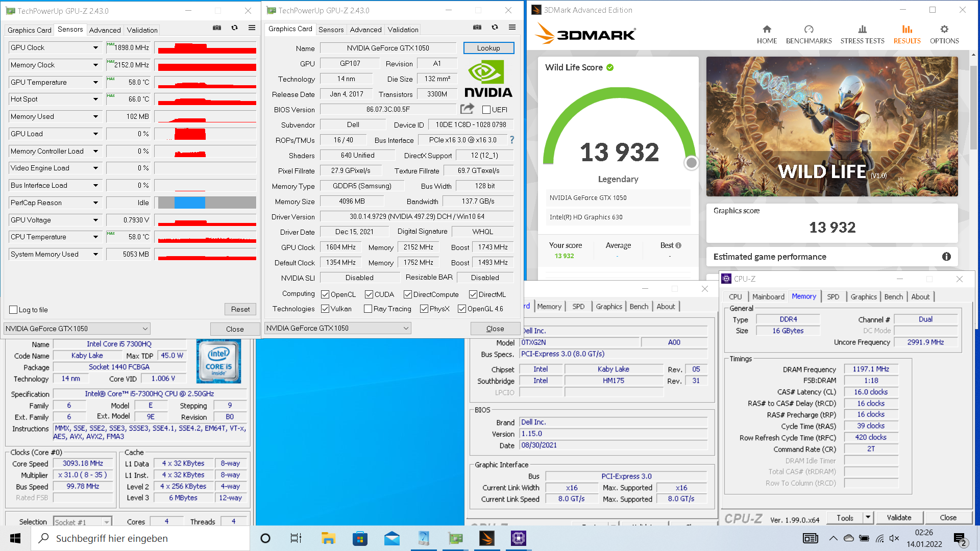The height and width of the screenshot is (551, 980).
Task: Click Tools button in CPU-Z
Action: click(x=845, y=517)
